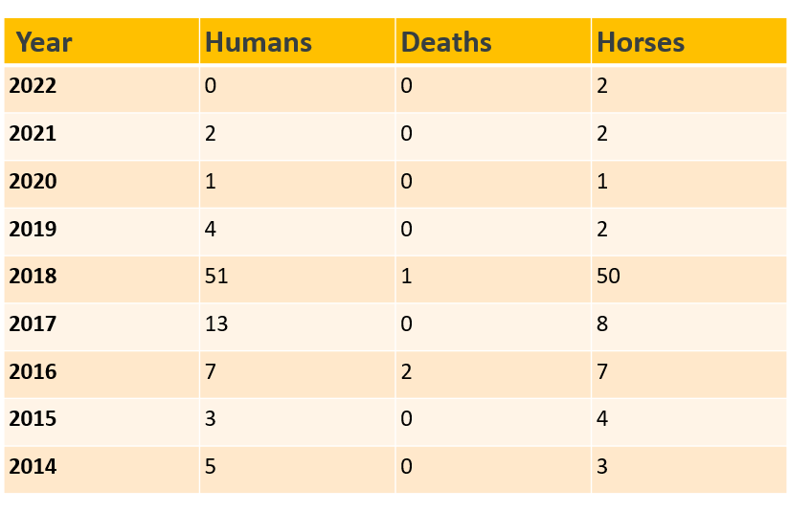The width and height of the screenshot is (812, 512).
Task: Select the 2021 year cell
Action: point(33,134)
